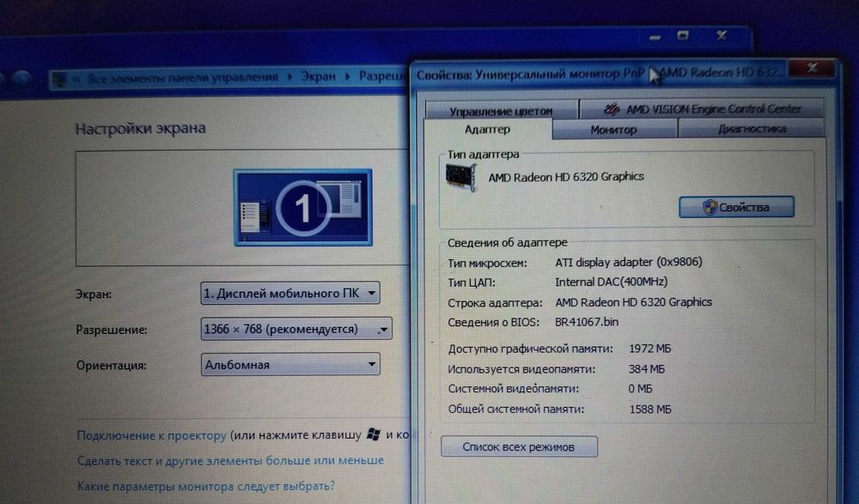Click Все элементы панели управления breadcrumb
The height and width of the screenshot is (504, 859).
183,78
